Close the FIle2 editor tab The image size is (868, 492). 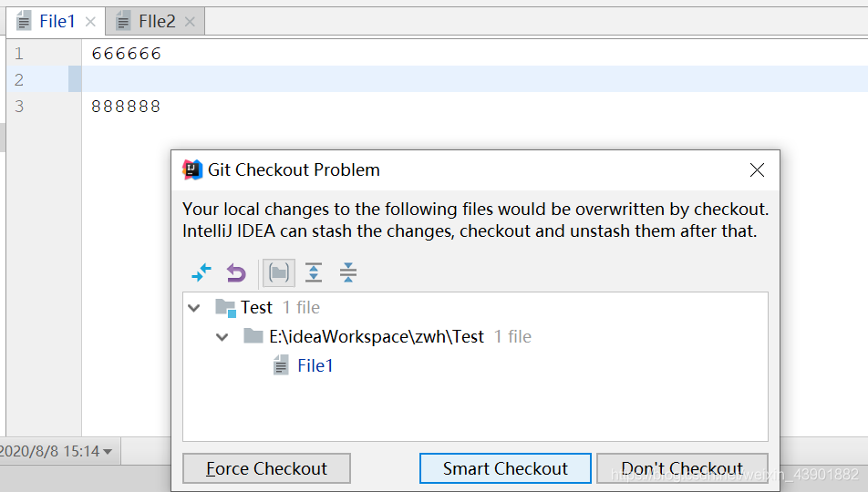point(190,22)
